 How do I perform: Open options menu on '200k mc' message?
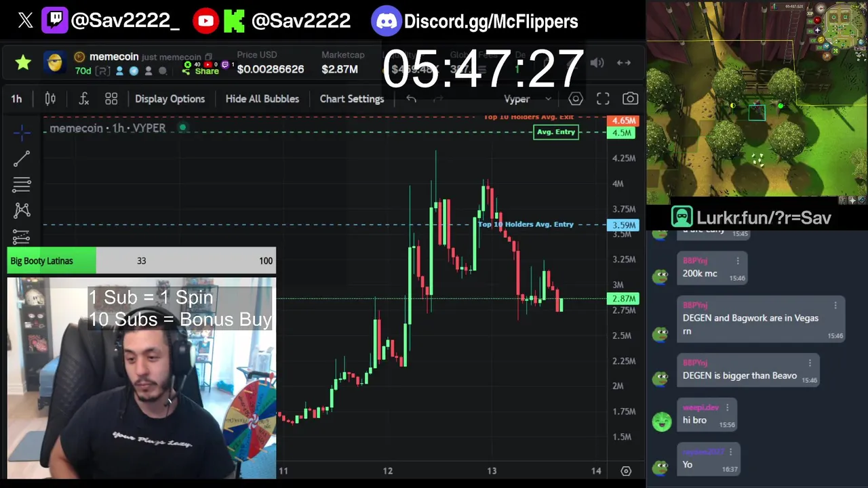738,261
